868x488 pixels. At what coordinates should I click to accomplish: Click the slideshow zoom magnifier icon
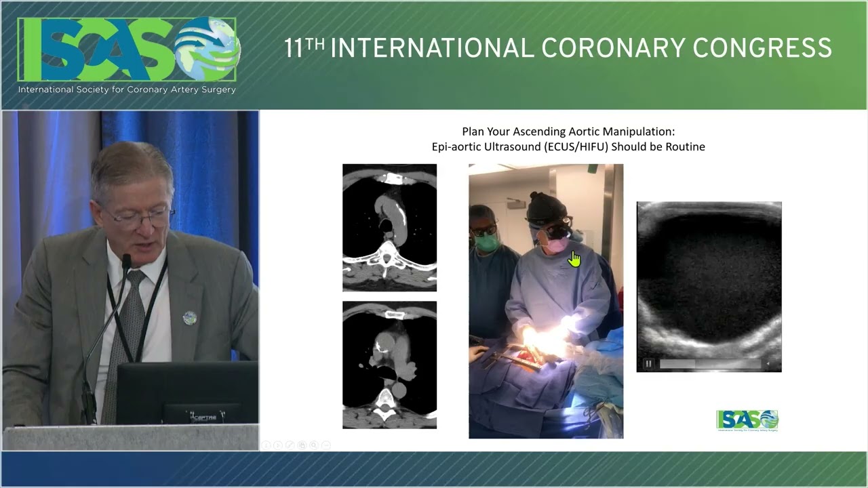314,445
